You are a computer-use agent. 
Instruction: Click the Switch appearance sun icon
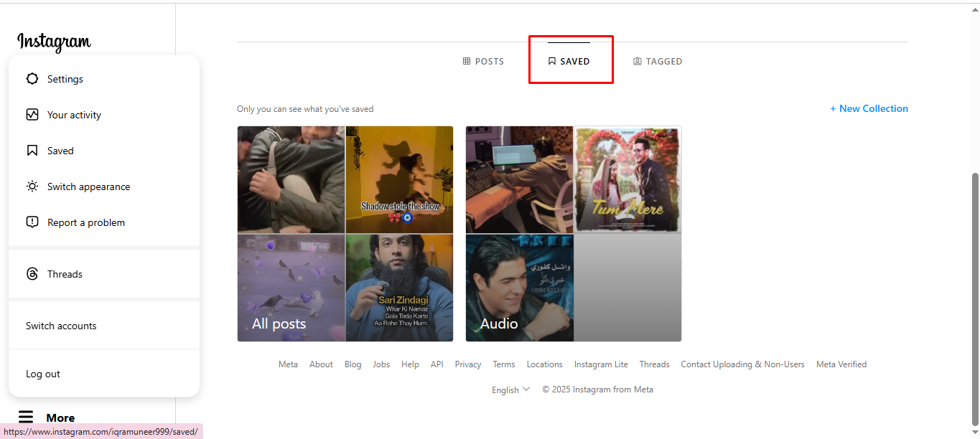[x=32, y=187]
